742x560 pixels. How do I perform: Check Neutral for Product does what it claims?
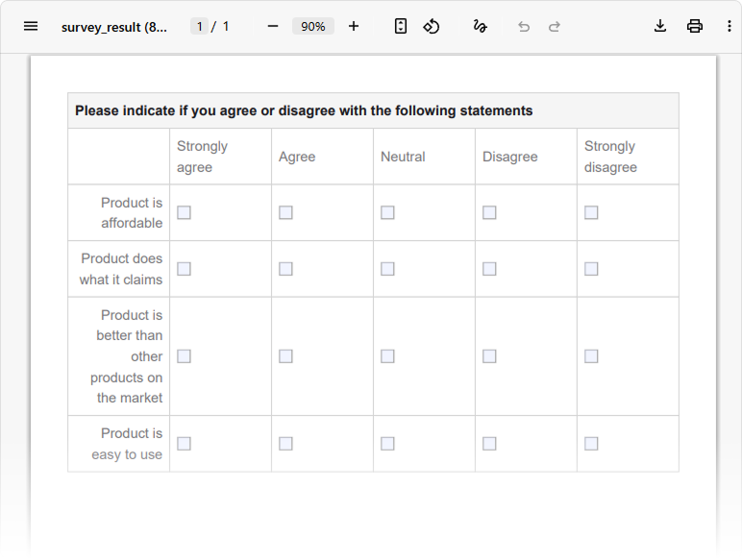387,269
